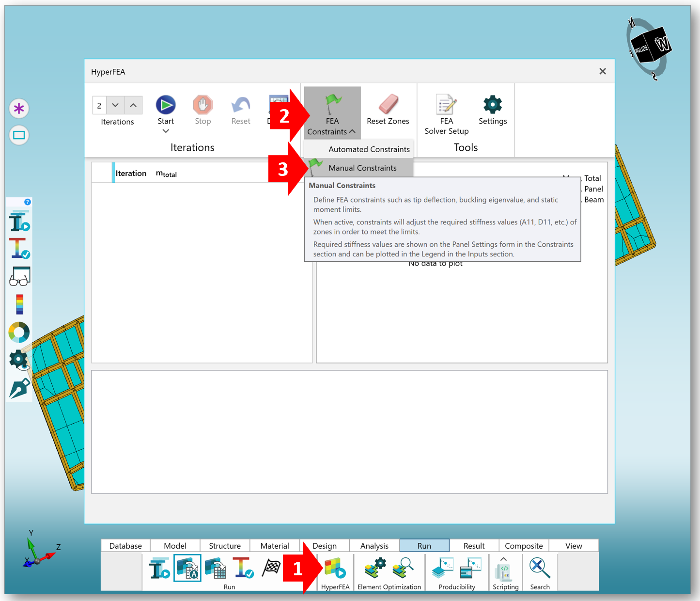Click the Reset Zones eraser icon
Viewport: 700px width, 601px height.
point(388,104)
